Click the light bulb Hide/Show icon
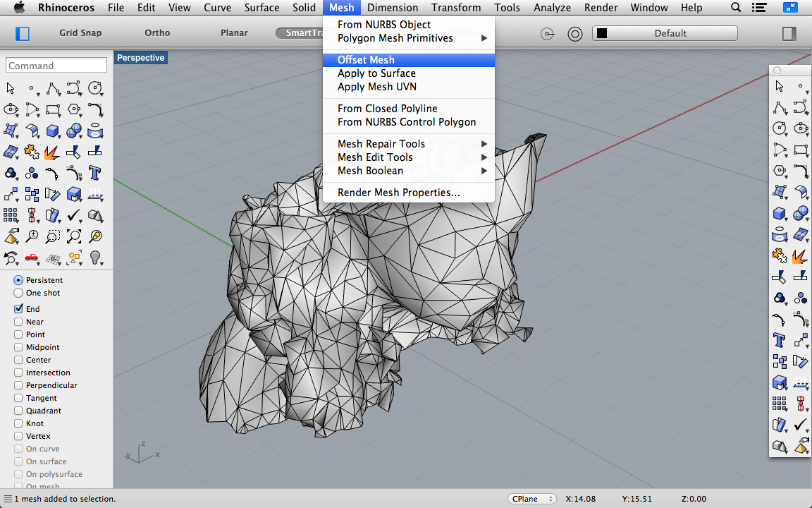The width and height of the screenshot is (812, 508). [95, 258]
